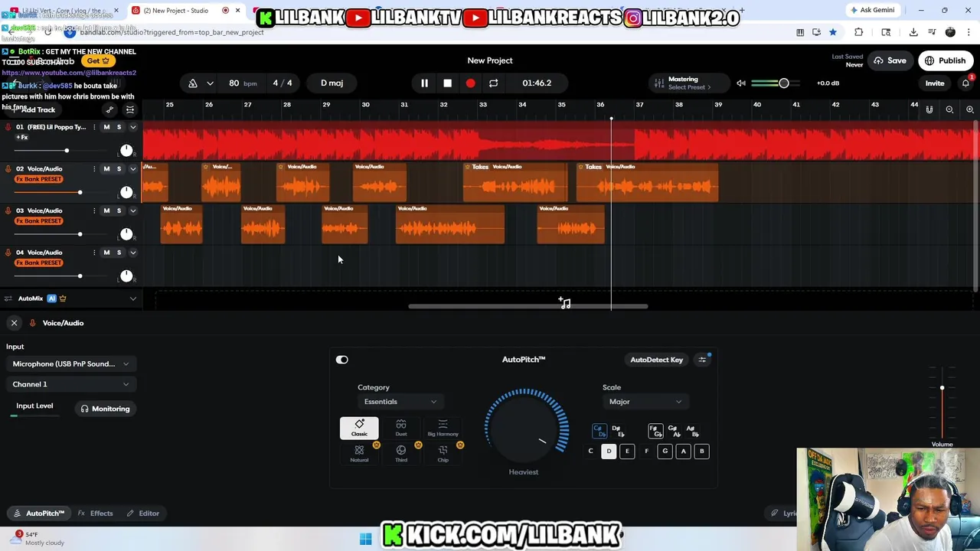
Task: Open the Channel 1 dropdown
Action: pos(70,384)
